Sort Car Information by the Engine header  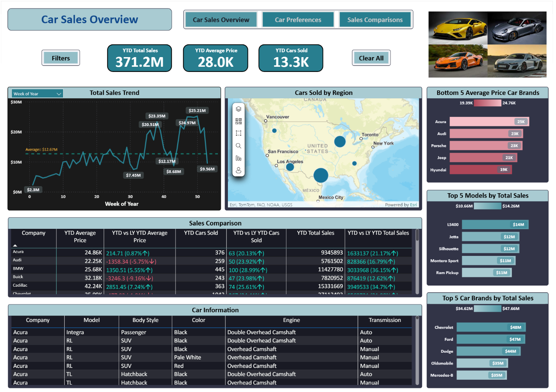point(291,320)
